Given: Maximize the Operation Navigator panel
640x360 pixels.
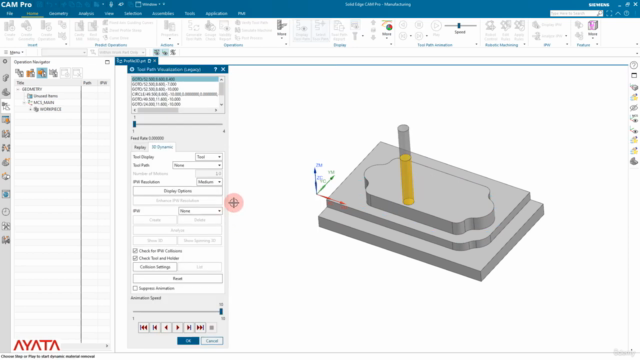Looking at the screenshot, I should [107, 62].
